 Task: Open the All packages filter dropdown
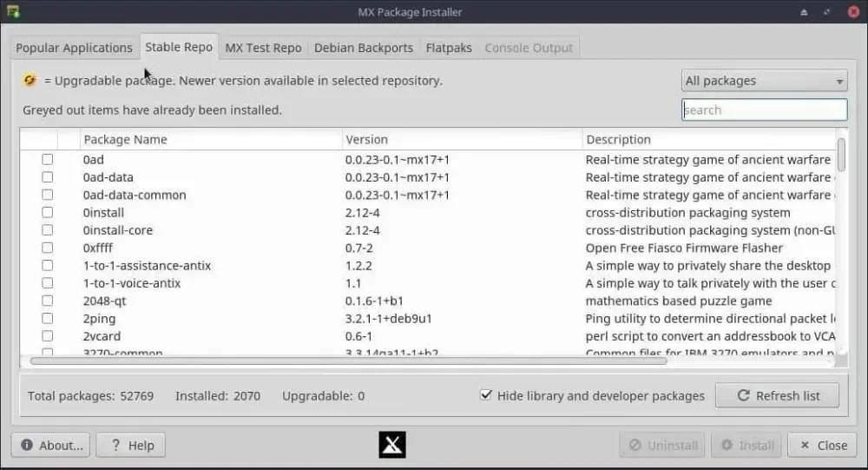764,81
